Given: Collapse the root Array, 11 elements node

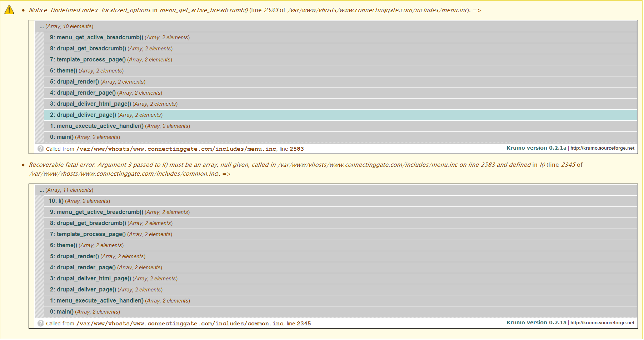Looking at the screenshot, I should tap(336, 190).
